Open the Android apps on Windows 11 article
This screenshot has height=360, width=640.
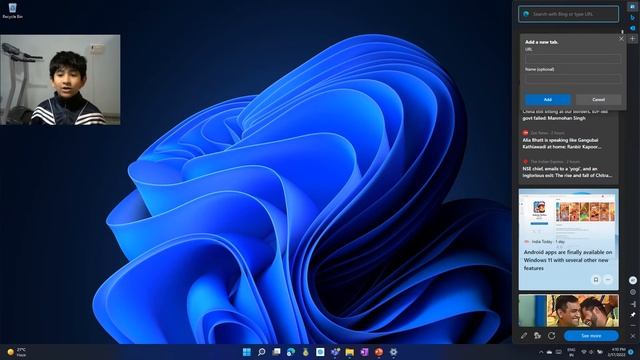pyautogui.click(x=568, y=260)
